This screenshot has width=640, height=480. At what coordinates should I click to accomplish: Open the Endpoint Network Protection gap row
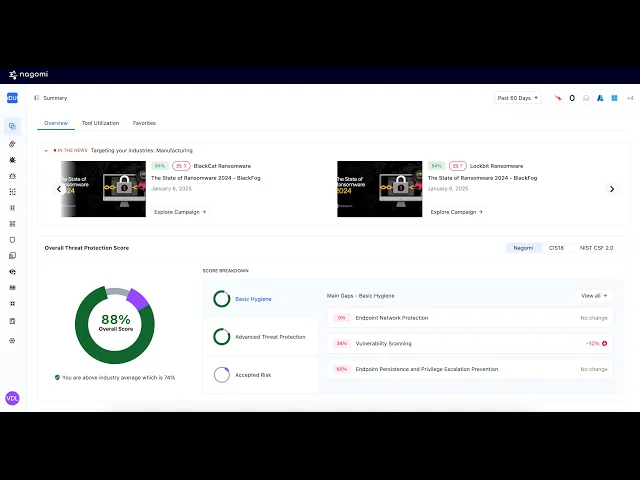coord(470,318)
